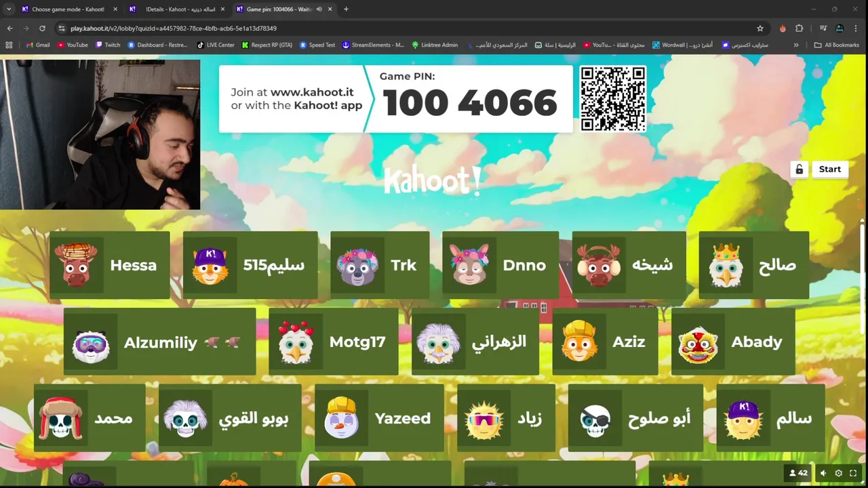Select player أبو صلوح card
Image resolution: width=868 pixels, height=488 pixels.
[635, 418]
